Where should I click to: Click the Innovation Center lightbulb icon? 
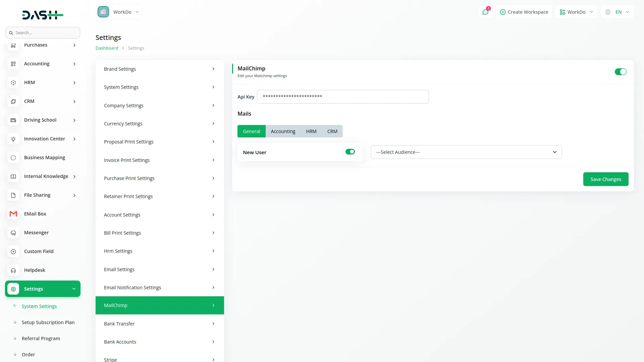(13, 139)
